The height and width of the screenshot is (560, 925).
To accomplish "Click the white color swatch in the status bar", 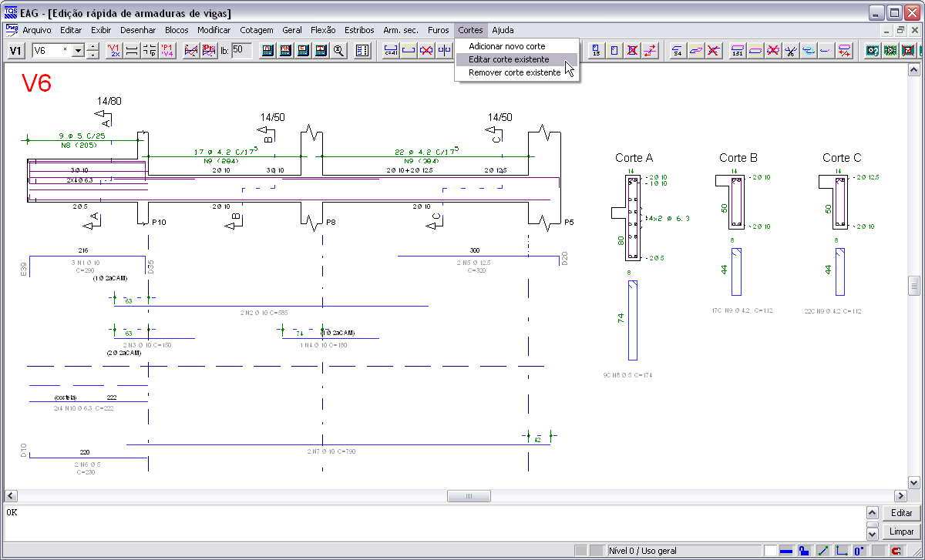I will pos(770,551).
